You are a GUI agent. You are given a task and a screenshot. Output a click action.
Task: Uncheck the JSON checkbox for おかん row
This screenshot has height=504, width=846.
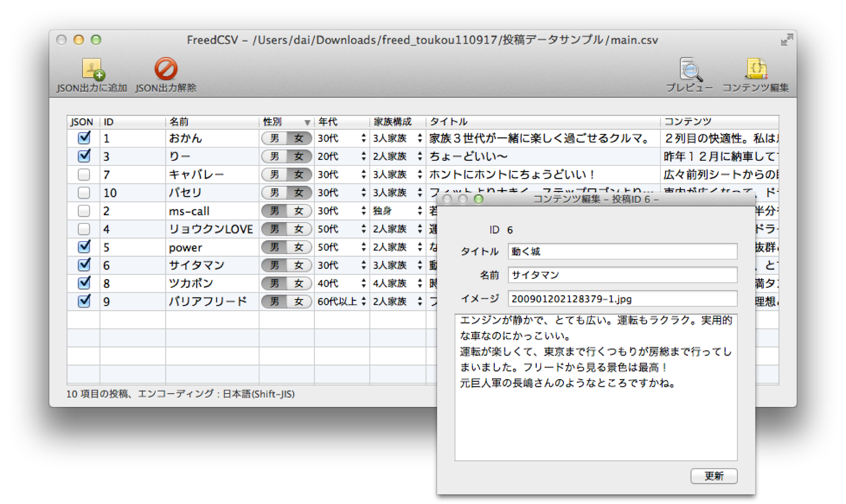(x=84, y=138)
